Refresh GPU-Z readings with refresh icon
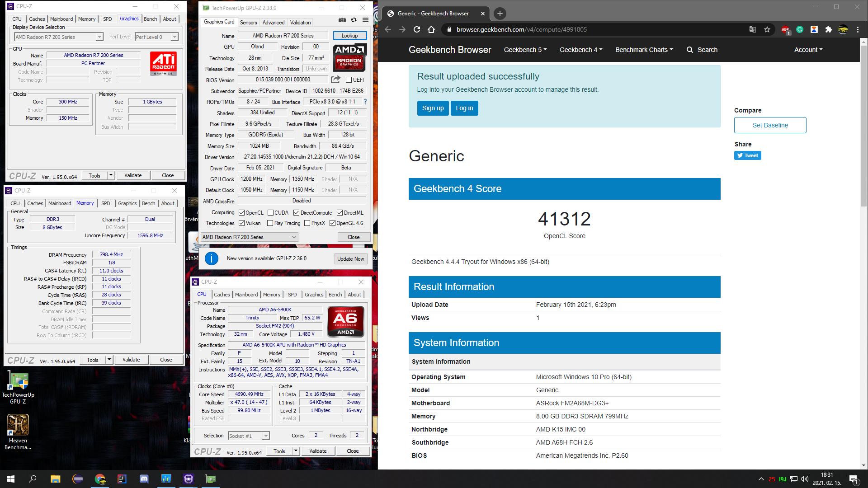868x488 pixels. [x=354, y=20]
